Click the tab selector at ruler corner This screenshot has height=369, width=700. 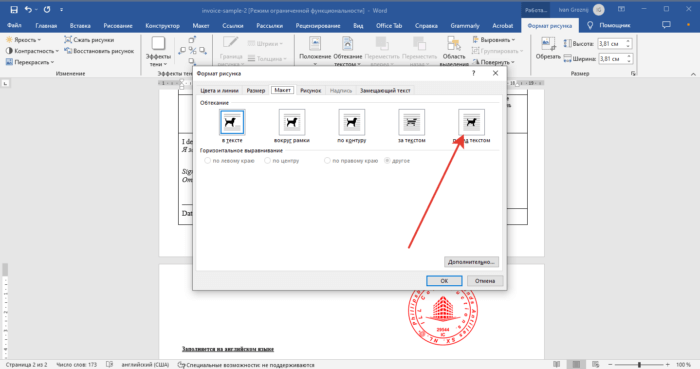click(x=5, y=83)
